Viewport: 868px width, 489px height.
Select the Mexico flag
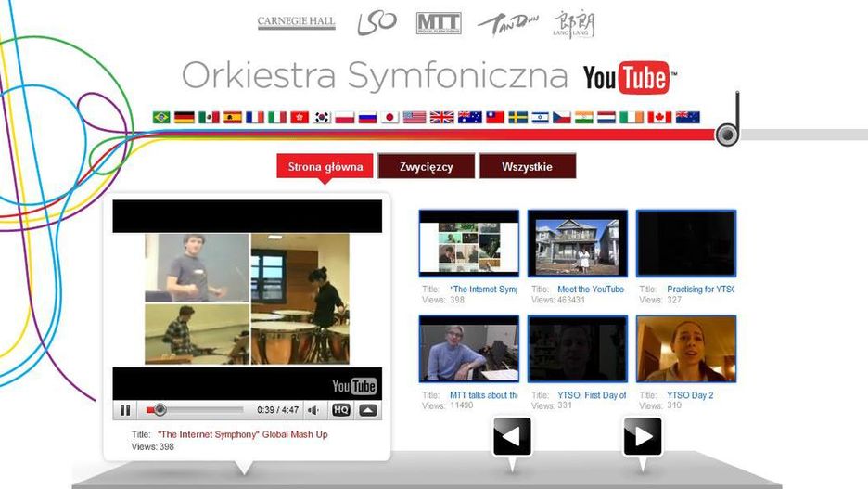209,117
